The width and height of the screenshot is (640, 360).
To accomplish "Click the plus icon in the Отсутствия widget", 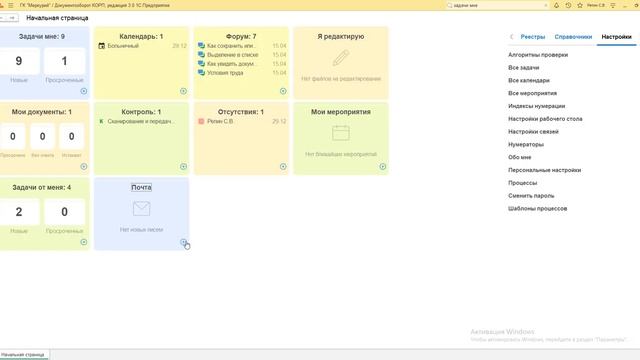I will coord(283,167).
